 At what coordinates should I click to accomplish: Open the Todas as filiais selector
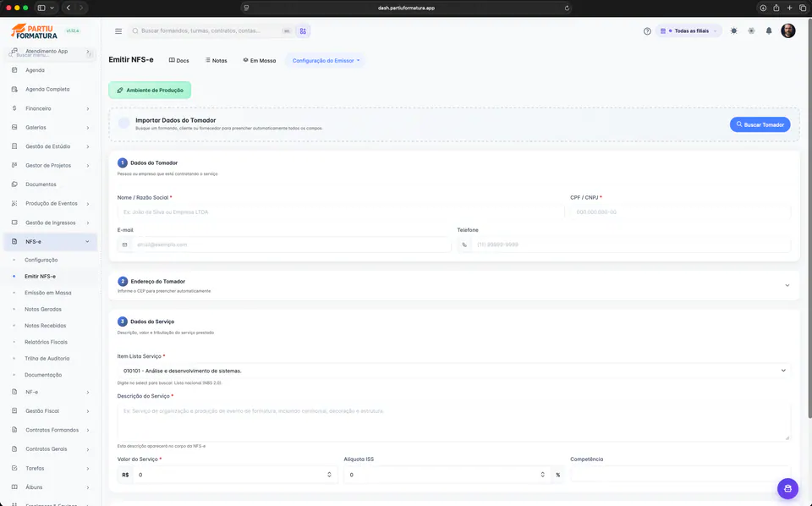(x=689, y=31)
